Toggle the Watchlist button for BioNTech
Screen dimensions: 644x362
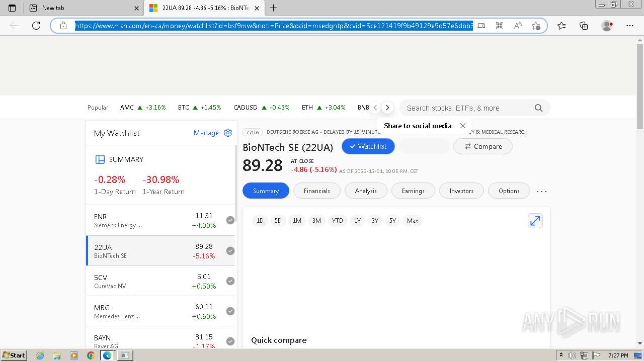(368, 146)
